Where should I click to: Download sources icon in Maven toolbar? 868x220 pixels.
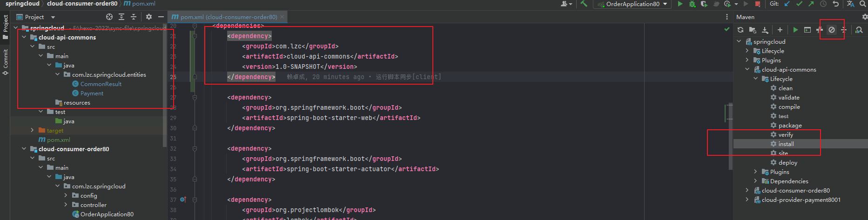[x=765, y=30]
